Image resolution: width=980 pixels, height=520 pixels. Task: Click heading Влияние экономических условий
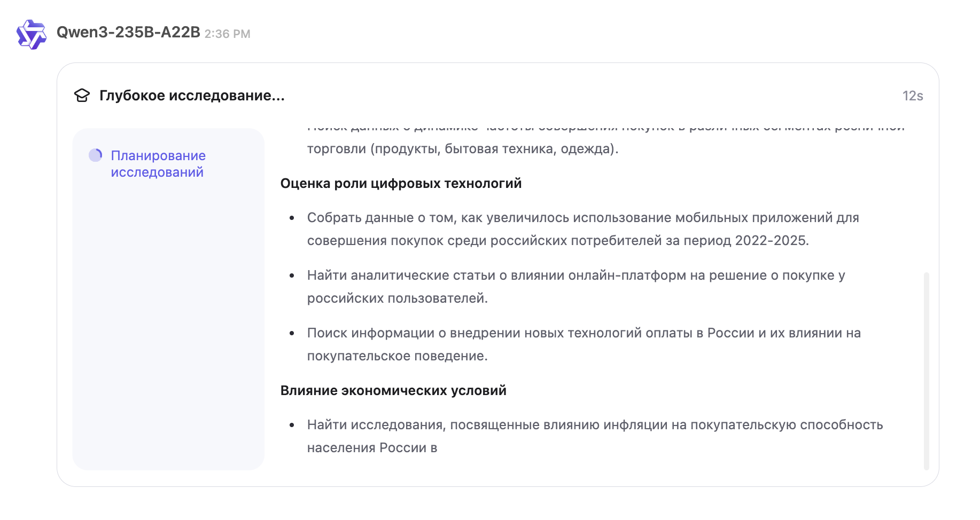[393, 390]
